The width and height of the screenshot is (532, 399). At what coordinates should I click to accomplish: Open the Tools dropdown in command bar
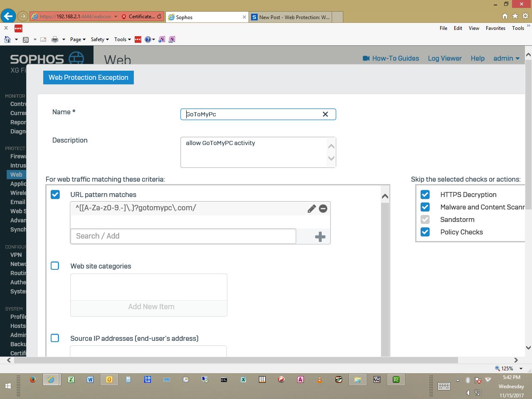[123, 39]
